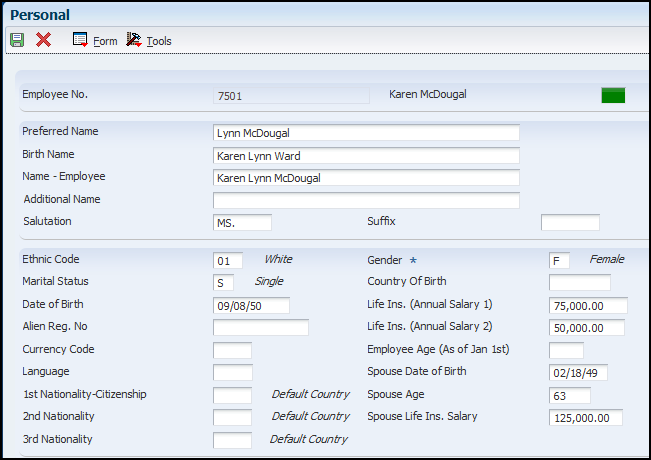Click Default Country beside 3rd Nationality
Screen dimensions: 651x460
coord(309,439)
